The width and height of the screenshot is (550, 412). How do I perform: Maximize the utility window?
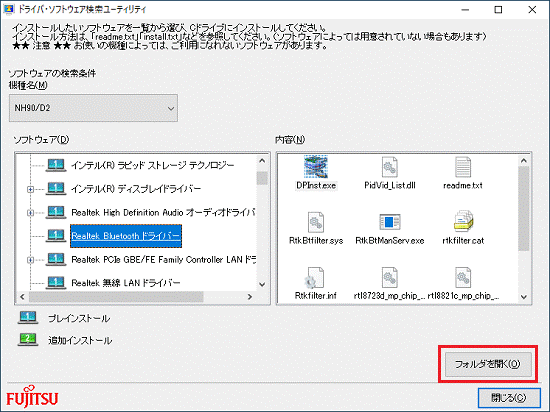coord(498,10)
